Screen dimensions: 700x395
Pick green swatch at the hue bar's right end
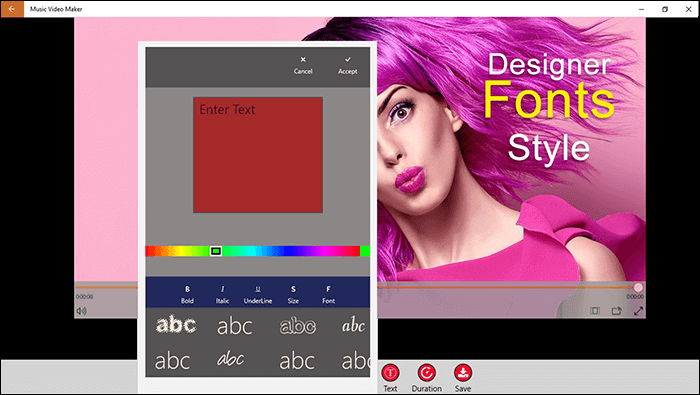pyautogui.click(x=365, y=251)
